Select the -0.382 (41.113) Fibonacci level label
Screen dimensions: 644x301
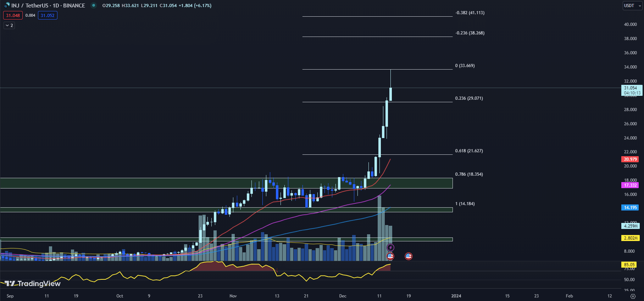tap(470, 13)
